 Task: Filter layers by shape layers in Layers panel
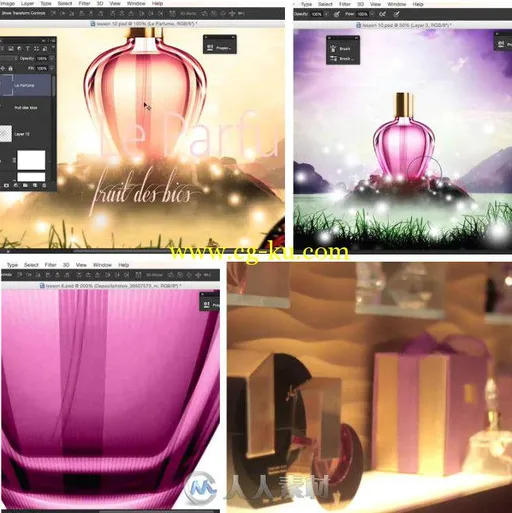click(x=36, y=49)
